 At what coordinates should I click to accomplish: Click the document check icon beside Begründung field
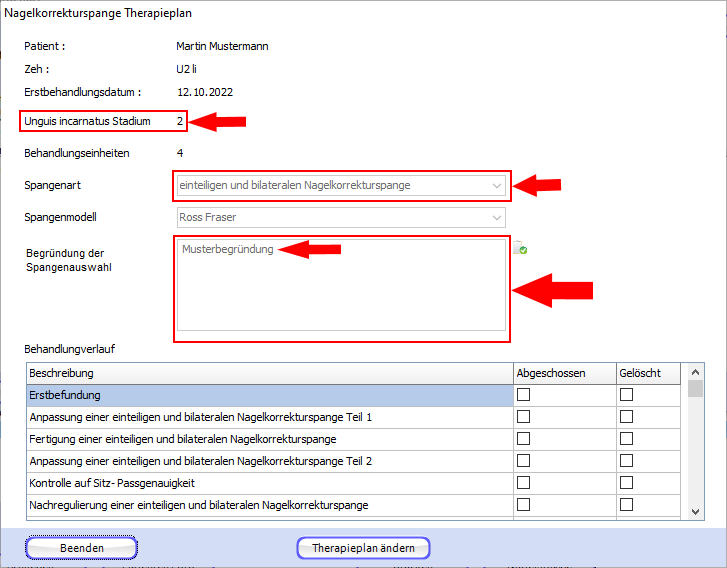pos(520,249)
